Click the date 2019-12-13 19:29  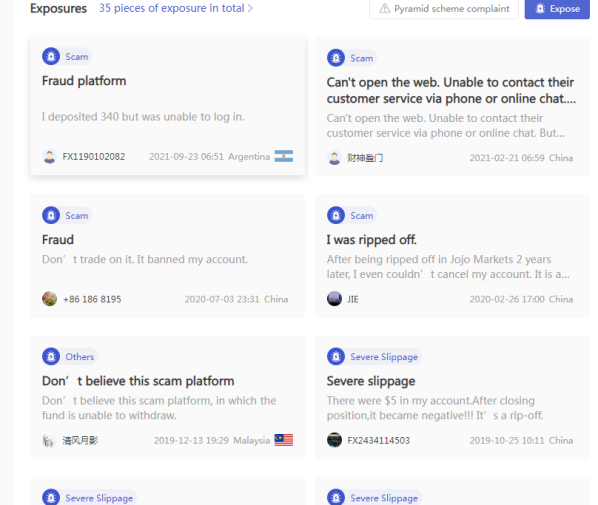click(191, 441)
